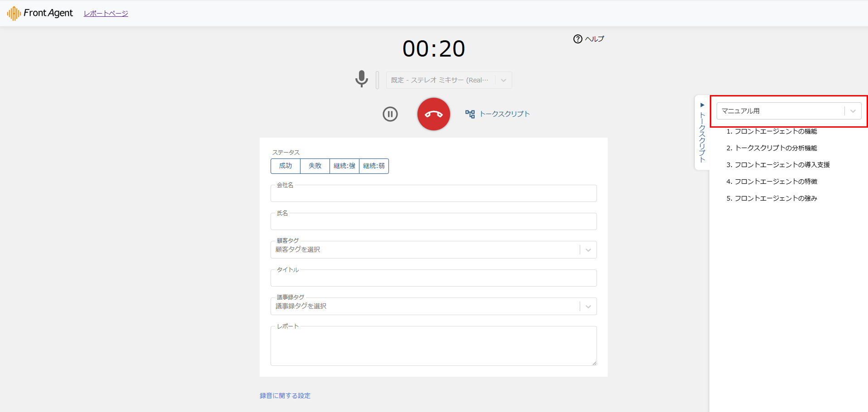Set status to 継続:弱

(x=374, y=166)
